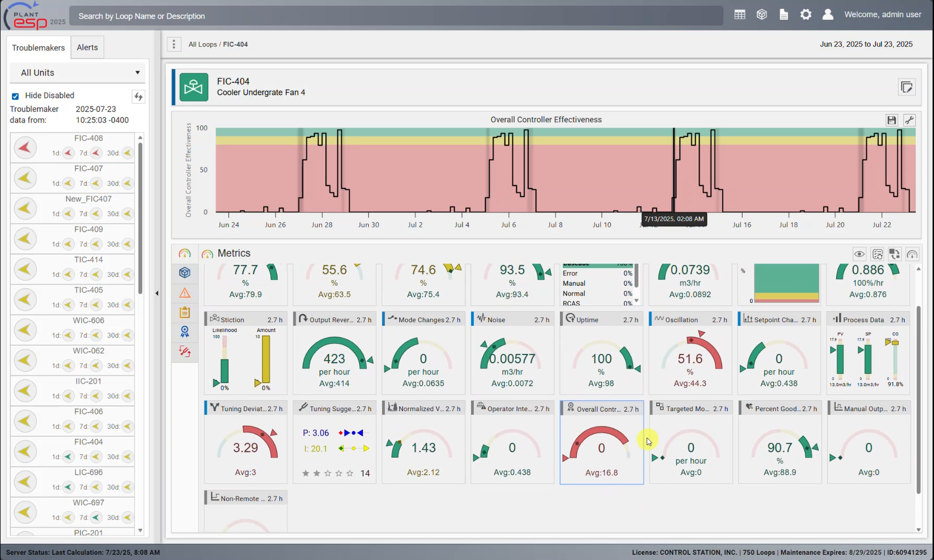The width and height of the screenshot is (934, 560).
Task: Switch to the Troublemakers tab
Action: pyautogui.click(x=38, y=48)
